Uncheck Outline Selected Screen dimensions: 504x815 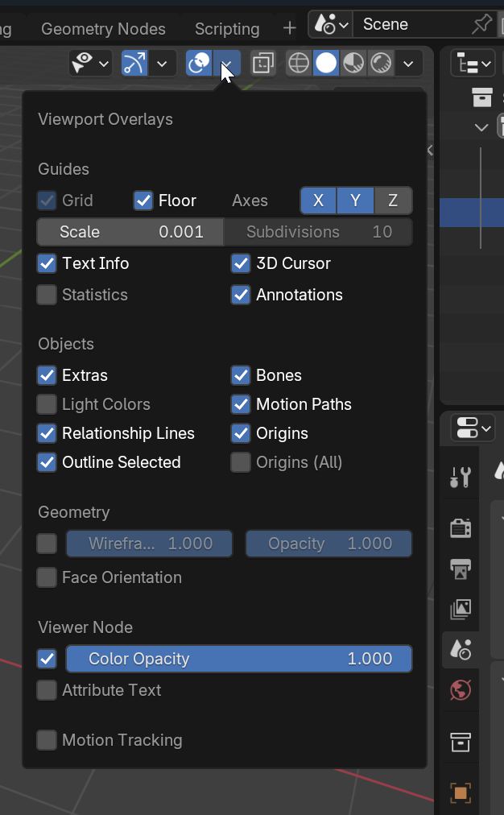coord(47,462)
